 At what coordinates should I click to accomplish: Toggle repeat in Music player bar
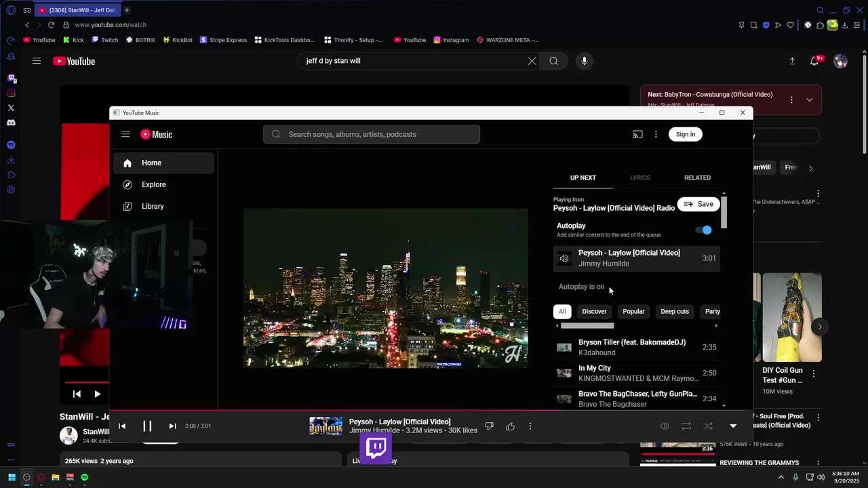tap(686, 426)
